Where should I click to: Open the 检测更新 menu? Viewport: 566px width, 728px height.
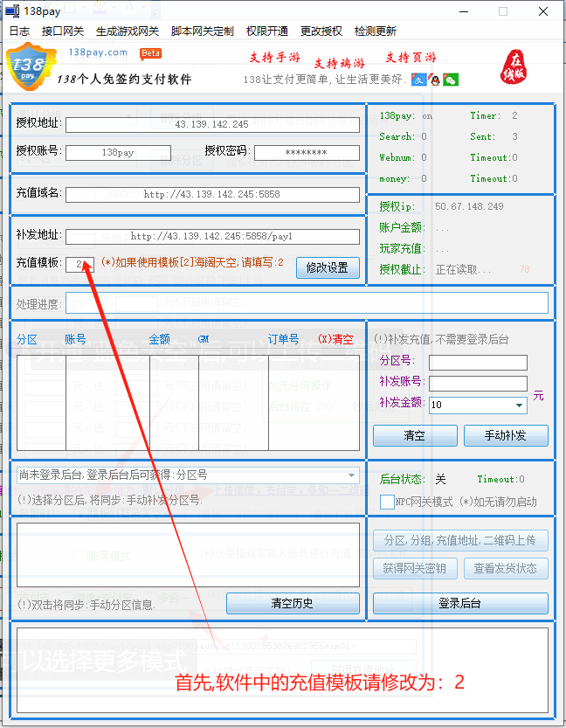click(376, 31)
